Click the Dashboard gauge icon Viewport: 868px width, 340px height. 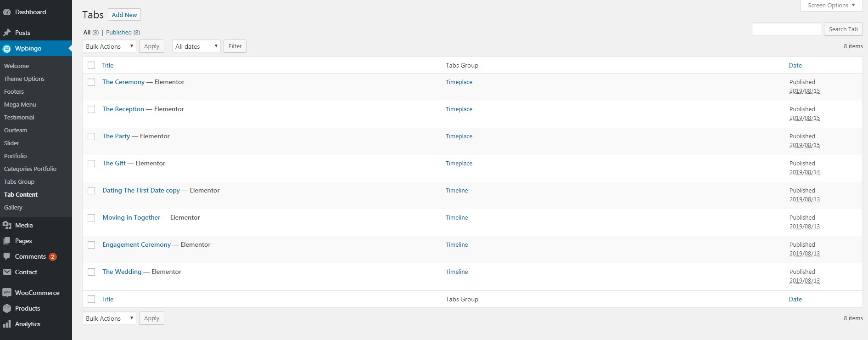pyautogui.click(x=7, y=12)
